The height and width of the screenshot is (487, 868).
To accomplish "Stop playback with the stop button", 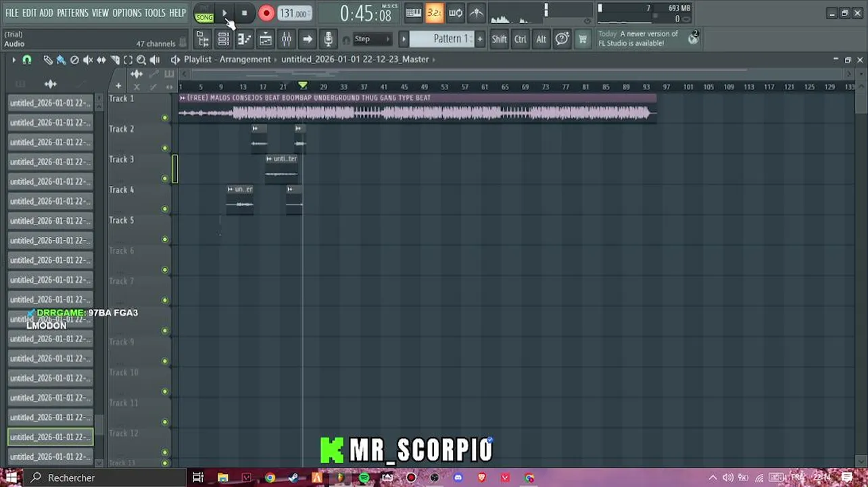I will pos(244,13).
